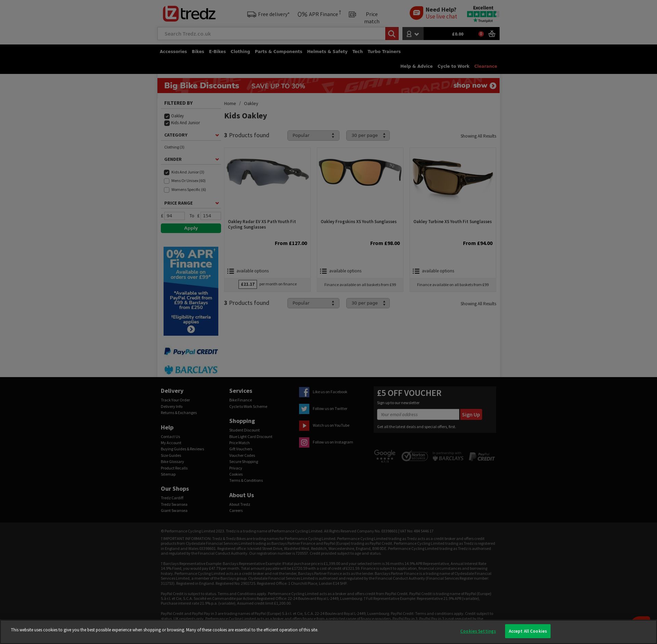The height and width of the screenshot is (644, 657).
Task: Click the Clothing (3) category filter
Action: (x=174, y=147)
